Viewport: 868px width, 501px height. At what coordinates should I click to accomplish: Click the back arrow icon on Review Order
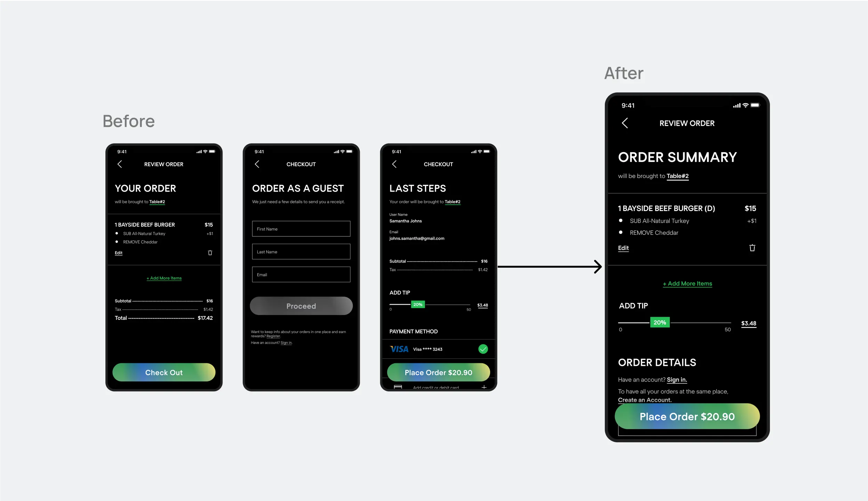coord(119,164)
